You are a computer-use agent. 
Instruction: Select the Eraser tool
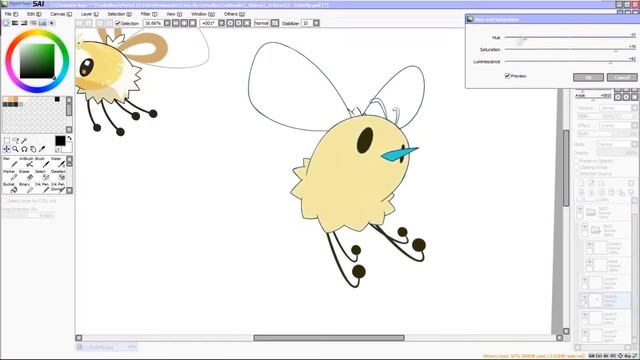(27, 175)
